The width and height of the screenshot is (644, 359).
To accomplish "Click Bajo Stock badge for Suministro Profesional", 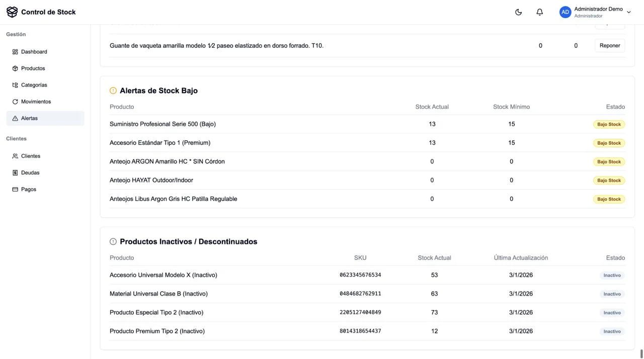I will tap(609, 124).
